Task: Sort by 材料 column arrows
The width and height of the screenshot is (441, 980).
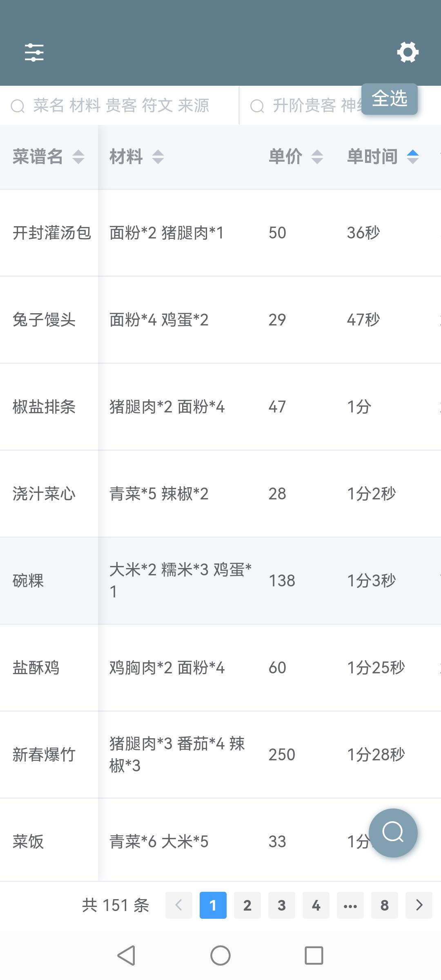Action: 158,157
